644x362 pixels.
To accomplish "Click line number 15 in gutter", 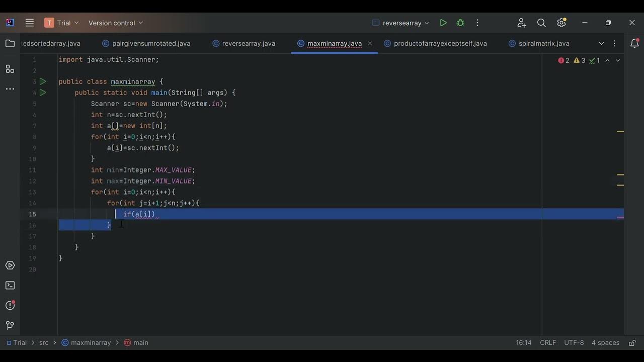I will pos(32,214).
